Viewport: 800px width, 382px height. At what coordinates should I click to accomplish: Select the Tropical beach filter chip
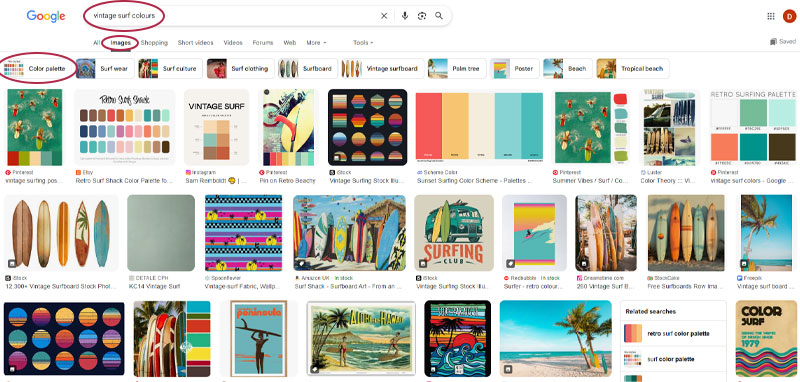point(633,68)
